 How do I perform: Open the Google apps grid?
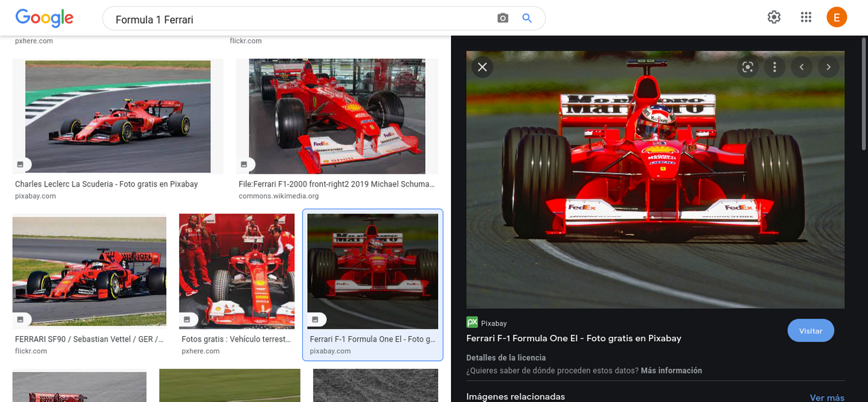click(806, 18)
